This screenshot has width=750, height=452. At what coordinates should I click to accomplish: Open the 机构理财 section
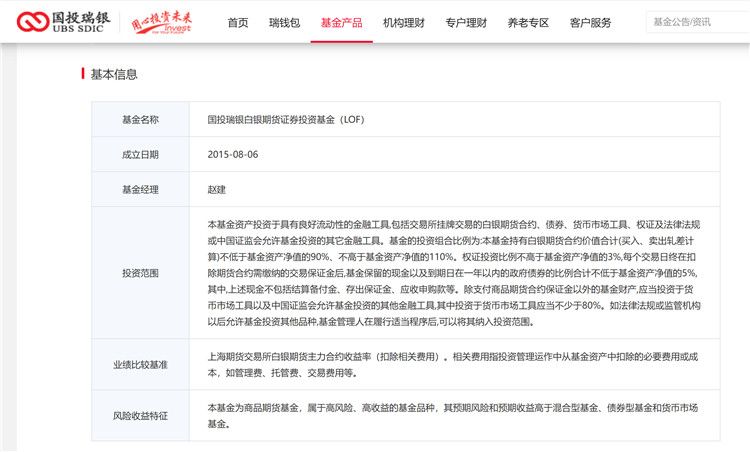(403, 22)
